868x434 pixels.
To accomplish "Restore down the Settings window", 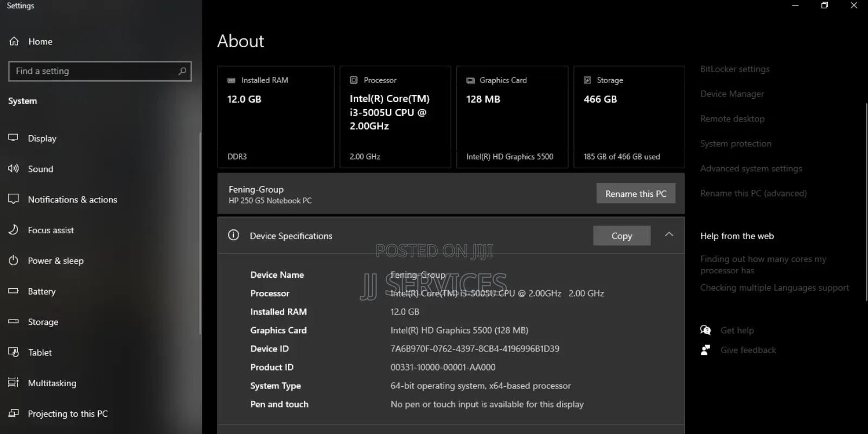I will (825, 5).
